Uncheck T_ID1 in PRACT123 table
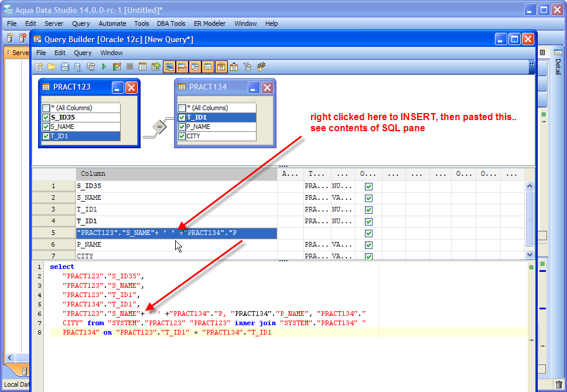The height and width of the screenshot is (392, 567). point(46,136)
